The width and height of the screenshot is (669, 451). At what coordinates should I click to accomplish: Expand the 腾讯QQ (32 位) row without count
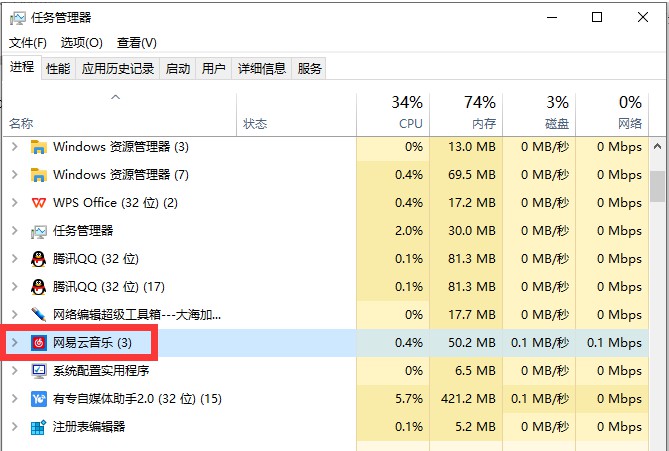click(x=15, y=259)
